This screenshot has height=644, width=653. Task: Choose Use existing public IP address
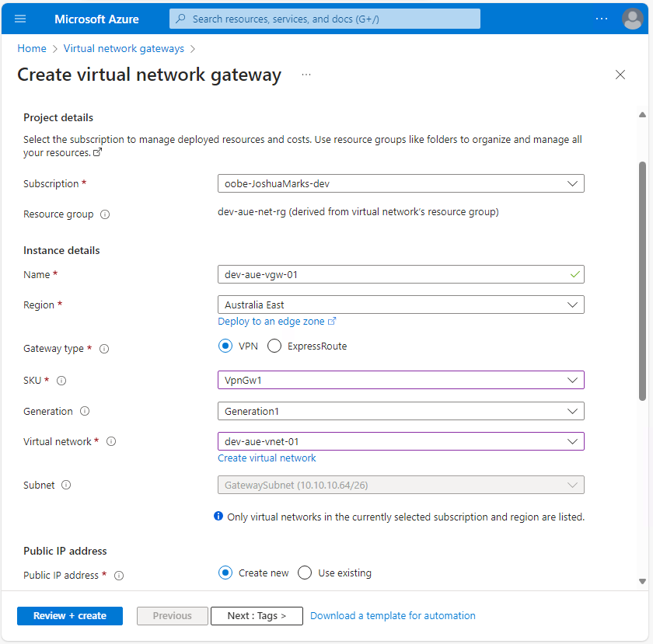[x=305, y=573]
